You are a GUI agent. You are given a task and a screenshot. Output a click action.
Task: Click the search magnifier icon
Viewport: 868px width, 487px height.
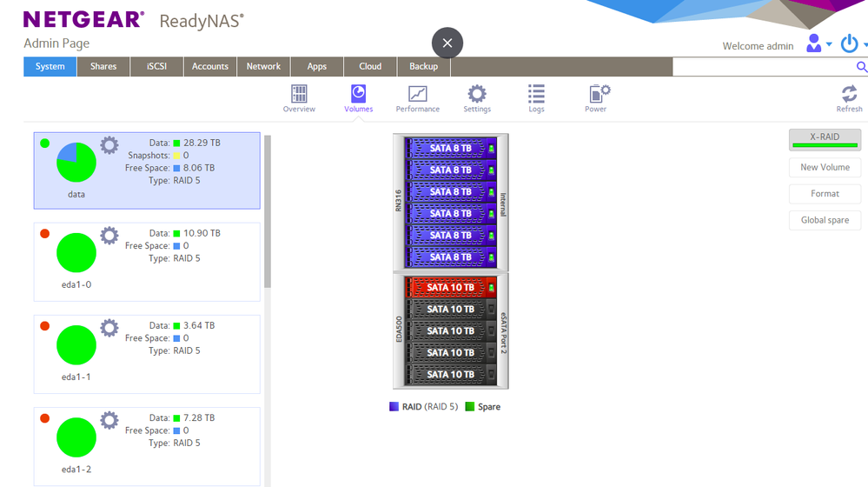[861, 67]
